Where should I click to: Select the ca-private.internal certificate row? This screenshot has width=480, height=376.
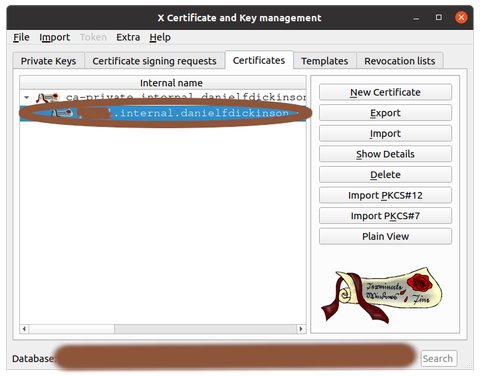coord(163,98)
